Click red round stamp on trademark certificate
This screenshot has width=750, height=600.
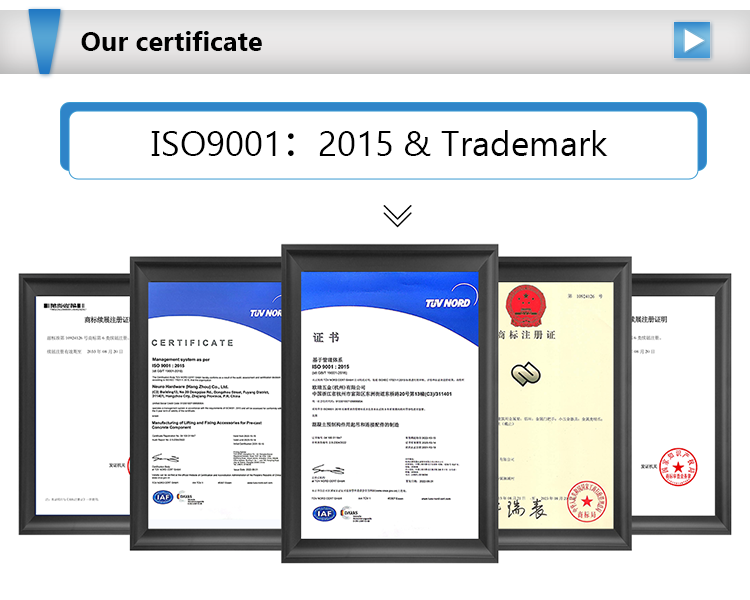tap(587, 497)
